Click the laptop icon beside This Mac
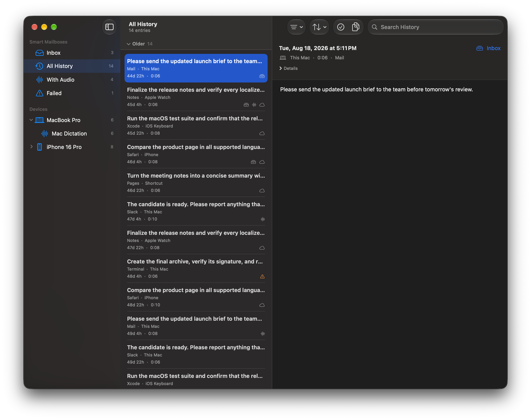531x420 pixels. click(x=283, y=58)
